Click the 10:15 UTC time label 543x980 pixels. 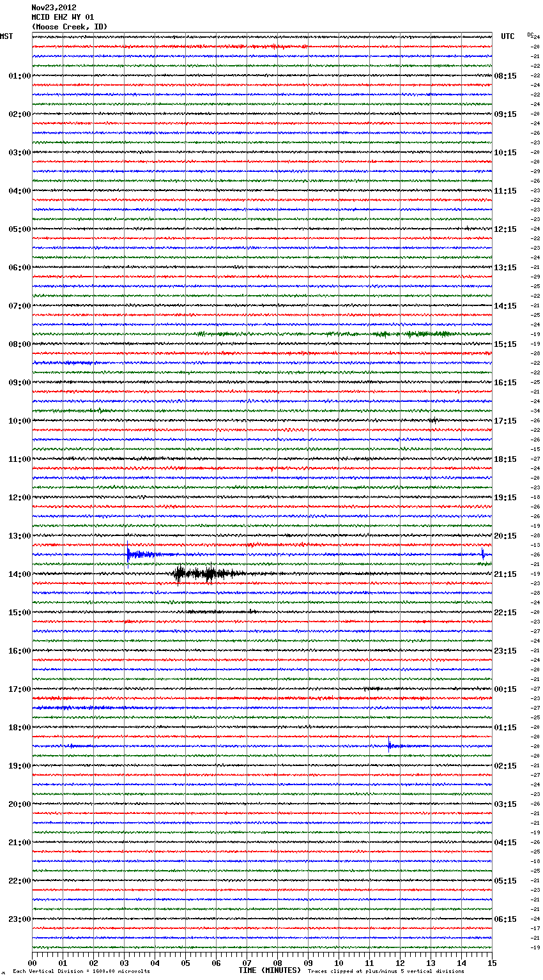(505, 153)
